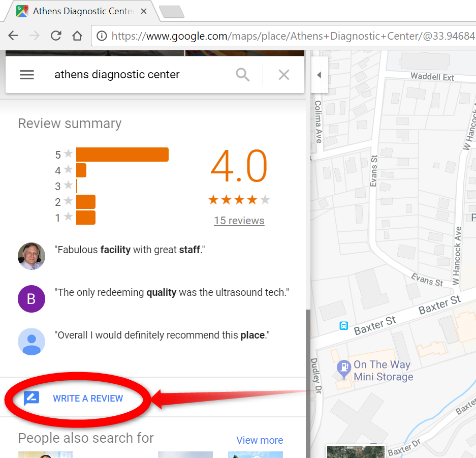Click the Review summary heading

(70, 124)
